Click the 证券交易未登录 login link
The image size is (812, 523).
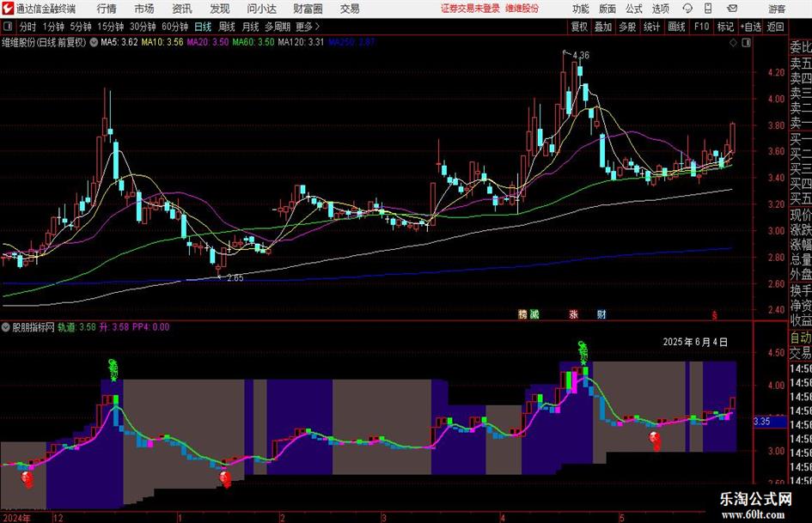pos(470,9)
